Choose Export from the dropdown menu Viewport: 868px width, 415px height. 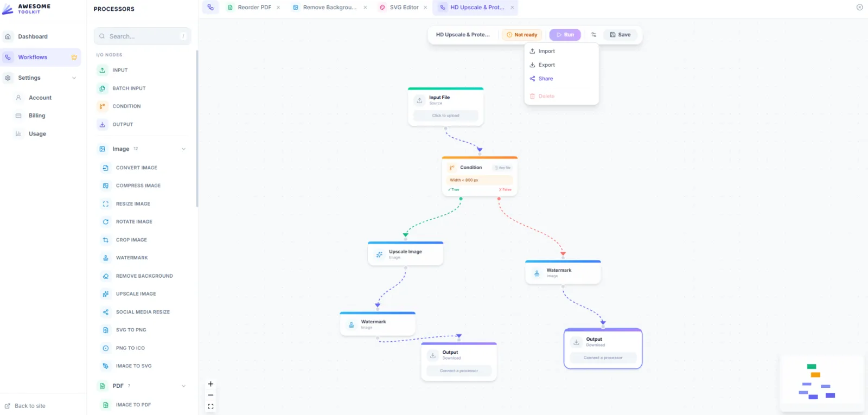(x=546, y=65)
